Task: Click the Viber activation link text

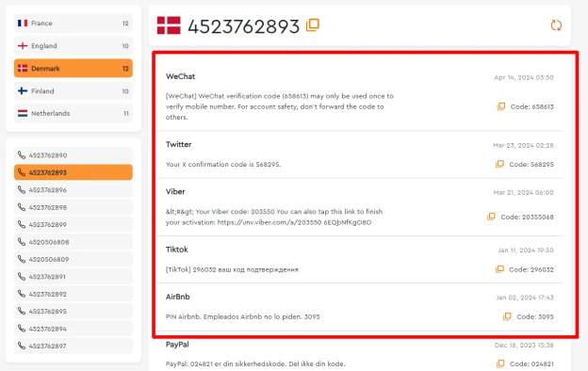Action: (294, 222)
